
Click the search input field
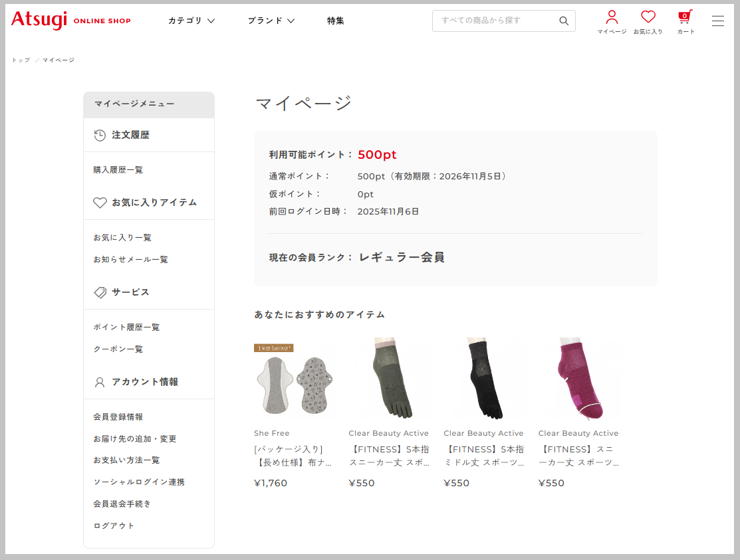click(x=499, y=21)
